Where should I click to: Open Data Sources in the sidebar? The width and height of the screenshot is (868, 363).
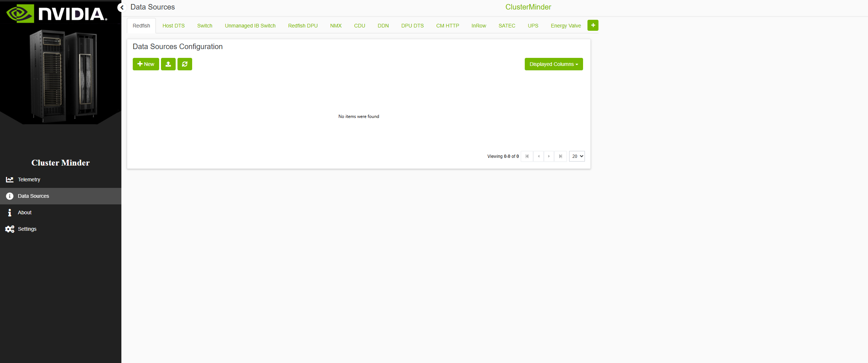61,196
